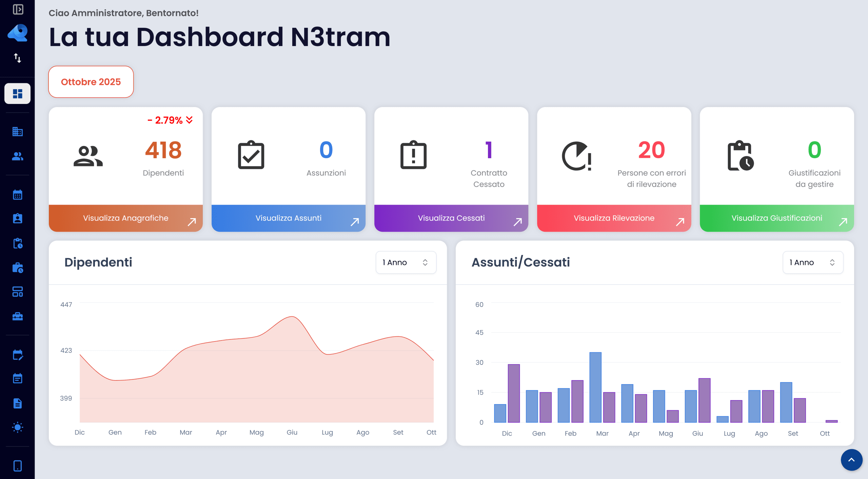Expand the sidebar with panel toggle icon
The image size is (868, 479).
[x=18, y=9]
